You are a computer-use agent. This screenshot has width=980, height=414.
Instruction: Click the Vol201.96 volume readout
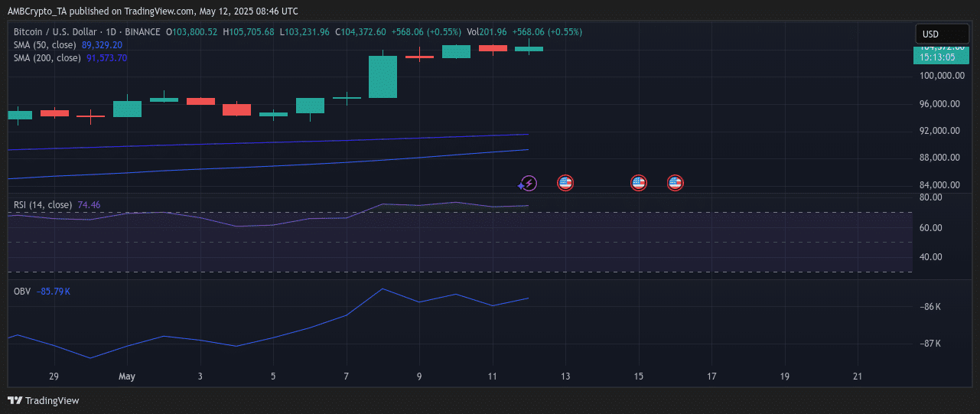tap(487, 32)
